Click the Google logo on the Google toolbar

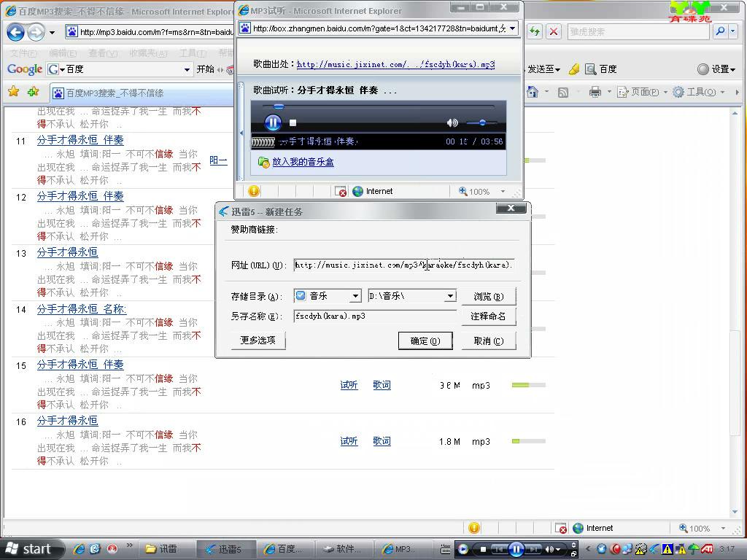[x=25, y=69]
